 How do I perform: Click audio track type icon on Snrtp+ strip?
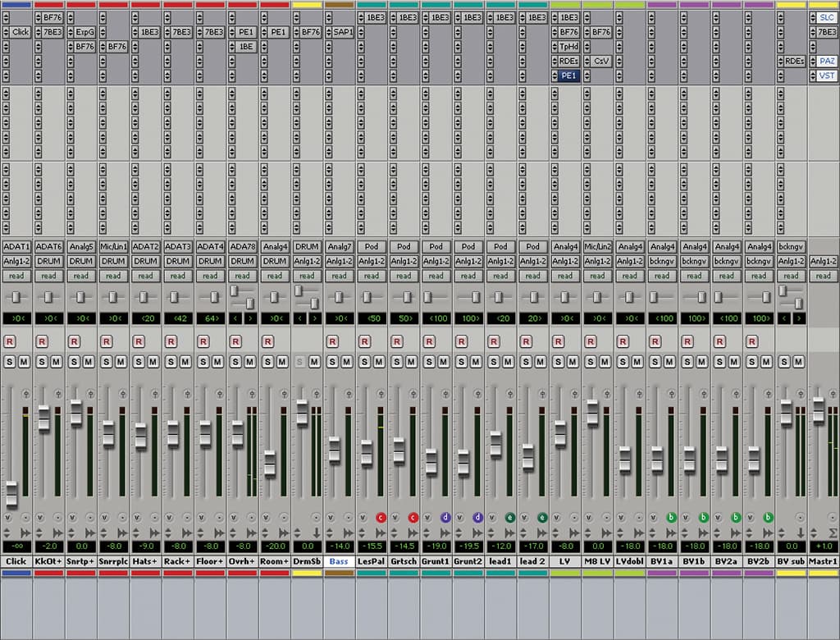click(90, 533)
